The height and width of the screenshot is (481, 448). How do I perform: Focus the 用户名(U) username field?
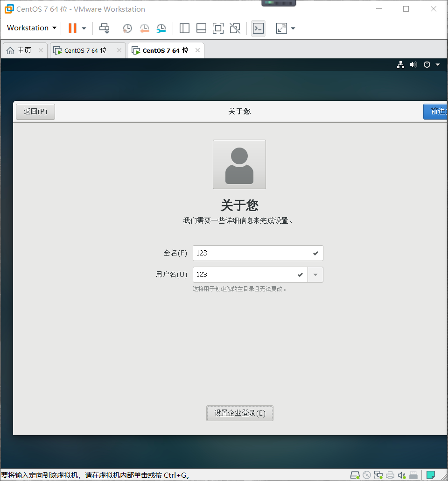(x=250, y=275)
